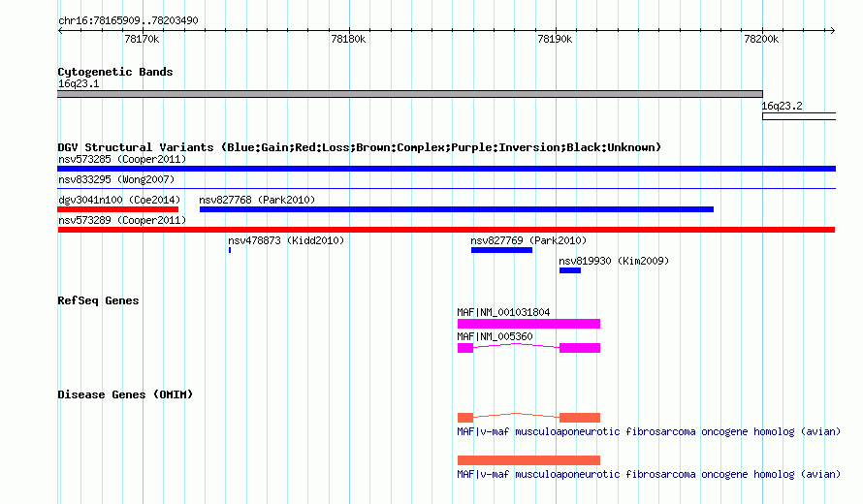Click the chr16:78165909..78203490 coordinate label
Image resolution: width=863 pixels, height=504 pixels.
[x=128, y=20]
